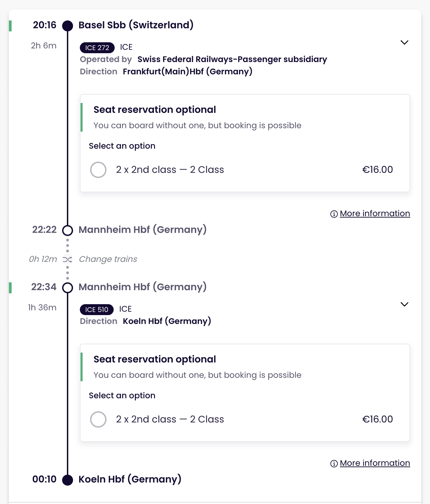The image size is (430, 504).
Task: Click the Frankfurt(Main)Hbf direction text
Action: click(x=187, y=72)
